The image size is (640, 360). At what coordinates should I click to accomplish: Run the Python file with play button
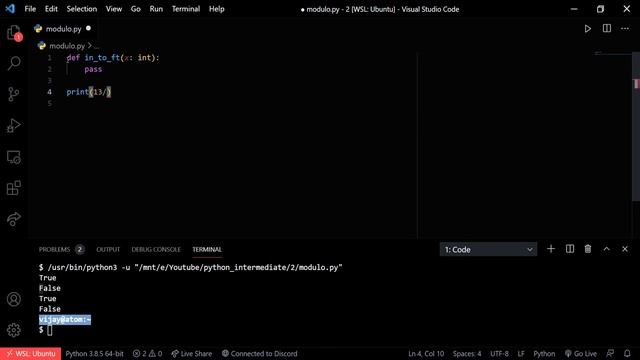pos(588,29)
